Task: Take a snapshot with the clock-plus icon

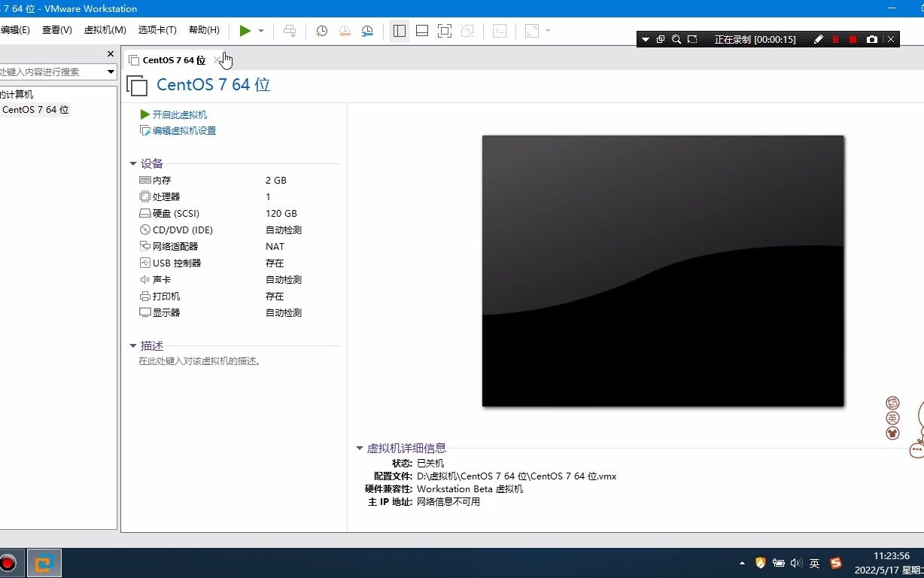Action: pyautogui.click(x=321, y=31)
